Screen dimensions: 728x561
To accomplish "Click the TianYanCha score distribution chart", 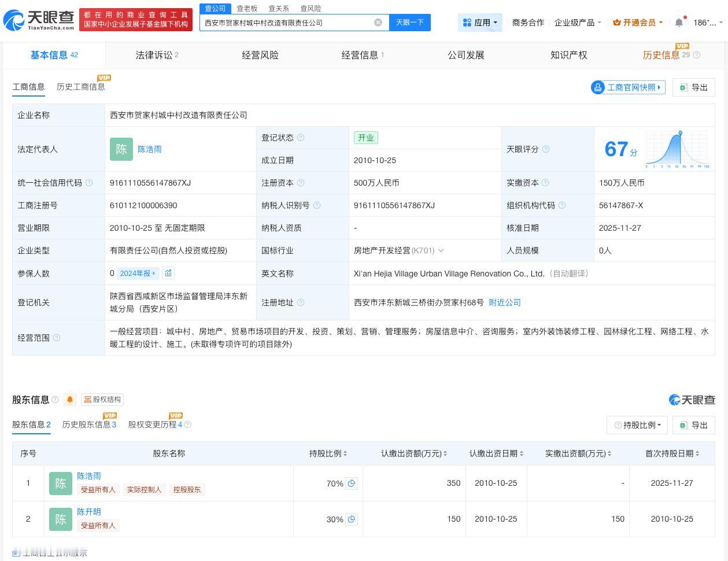I will tap(677, 149).
